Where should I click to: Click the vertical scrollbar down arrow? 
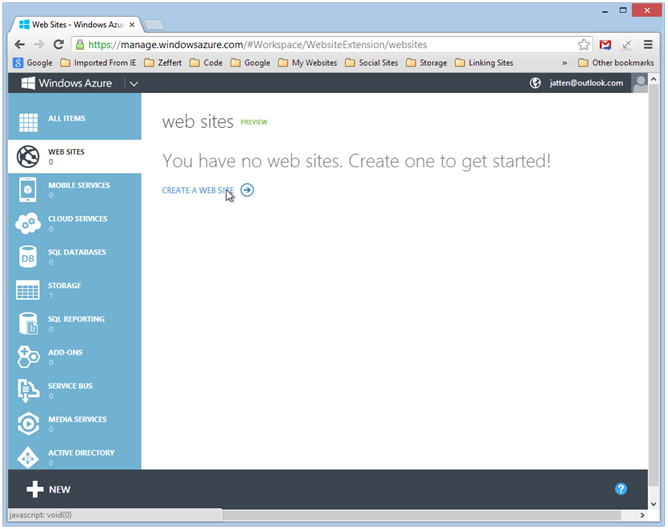654,504
